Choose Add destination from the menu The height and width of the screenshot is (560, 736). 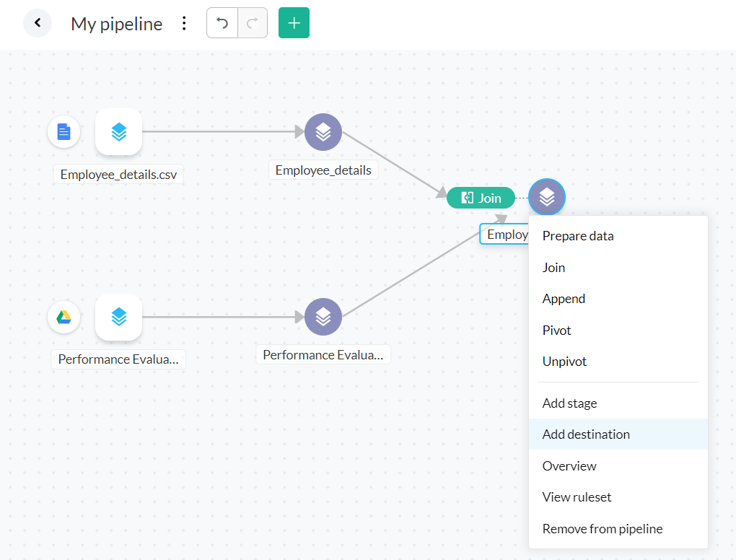(x=586, y=434)
